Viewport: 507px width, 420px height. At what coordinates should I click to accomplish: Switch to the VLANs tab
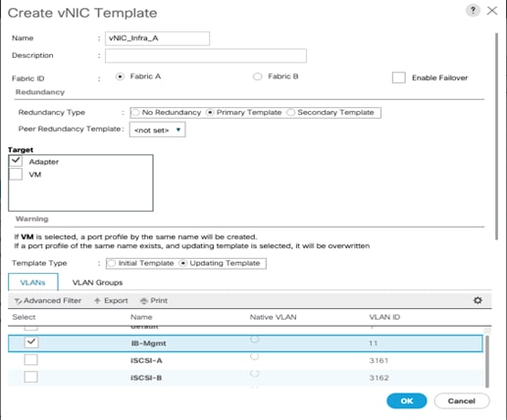[33, 283]
